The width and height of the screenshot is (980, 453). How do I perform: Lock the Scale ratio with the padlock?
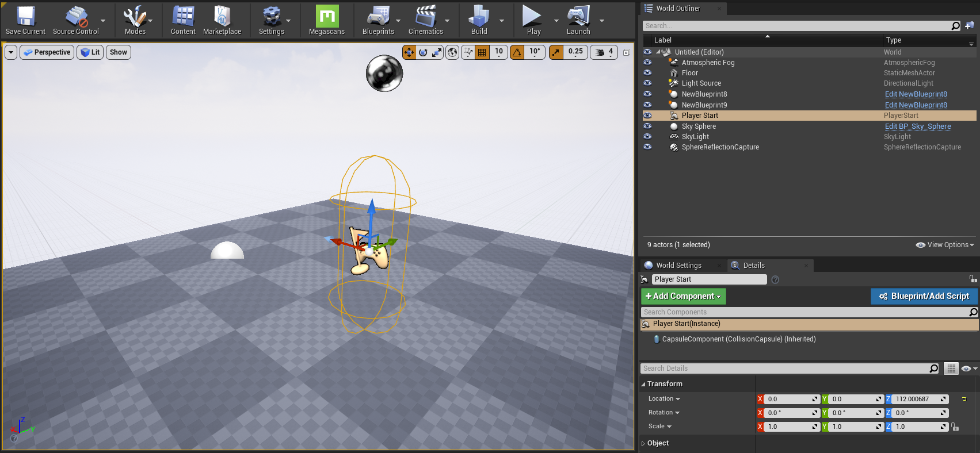[955, 427]
